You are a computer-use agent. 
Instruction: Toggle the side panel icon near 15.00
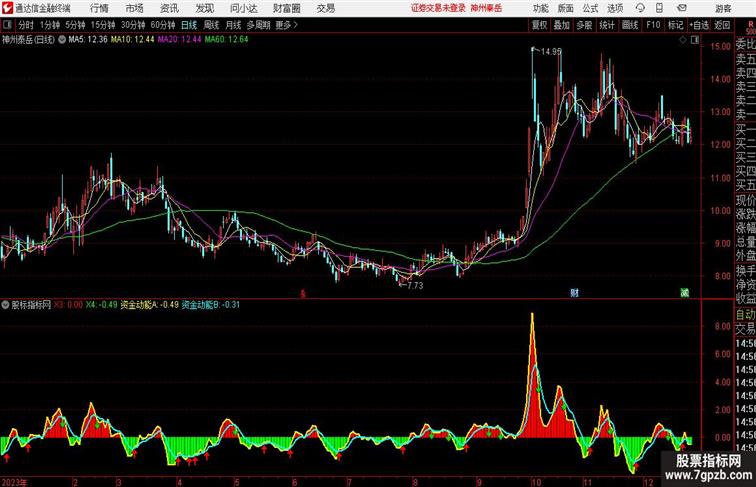[x=695, y=40]
